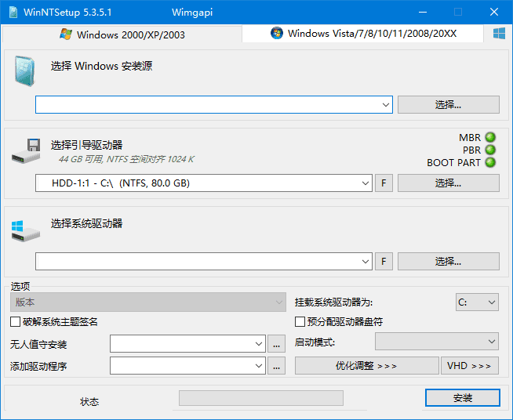Open the 优化调整 >>> options
513x420 pixels.
pos(366,366)
